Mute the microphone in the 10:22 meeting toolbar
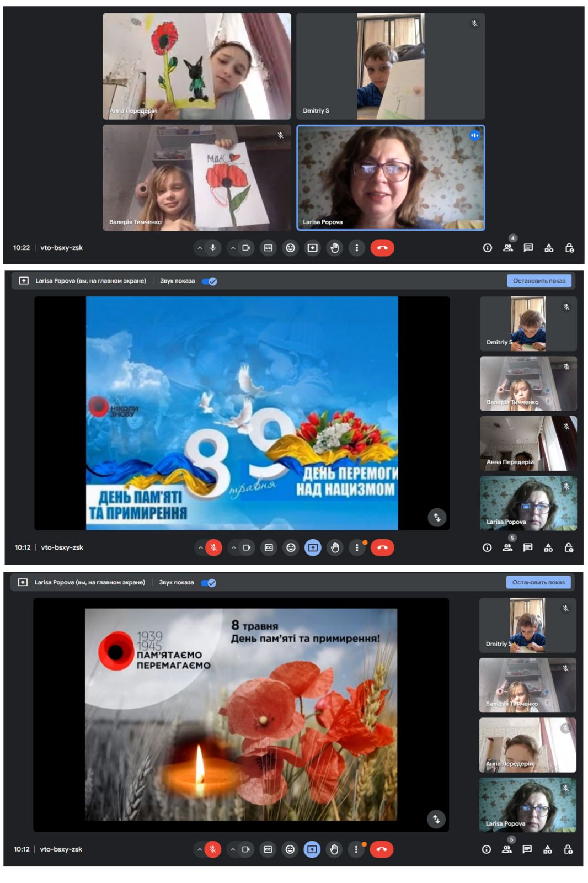The width and height of the screenshot is (588, 883). coord(213,248)
